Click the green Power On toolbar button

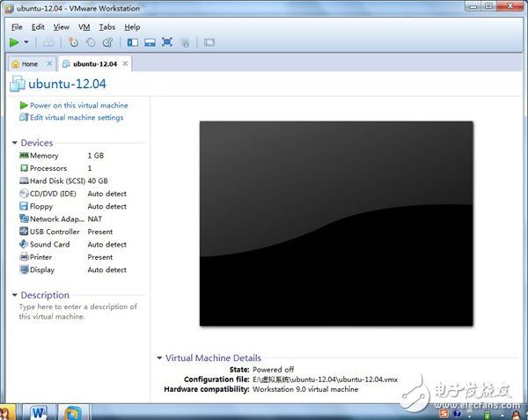point(14,41)
